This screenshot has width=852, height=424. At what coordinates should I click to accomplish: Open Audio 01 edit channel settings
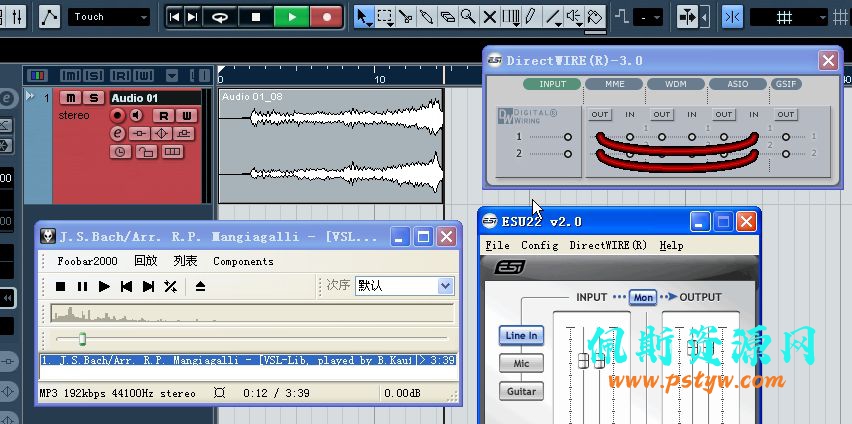[x=117, y=133]
